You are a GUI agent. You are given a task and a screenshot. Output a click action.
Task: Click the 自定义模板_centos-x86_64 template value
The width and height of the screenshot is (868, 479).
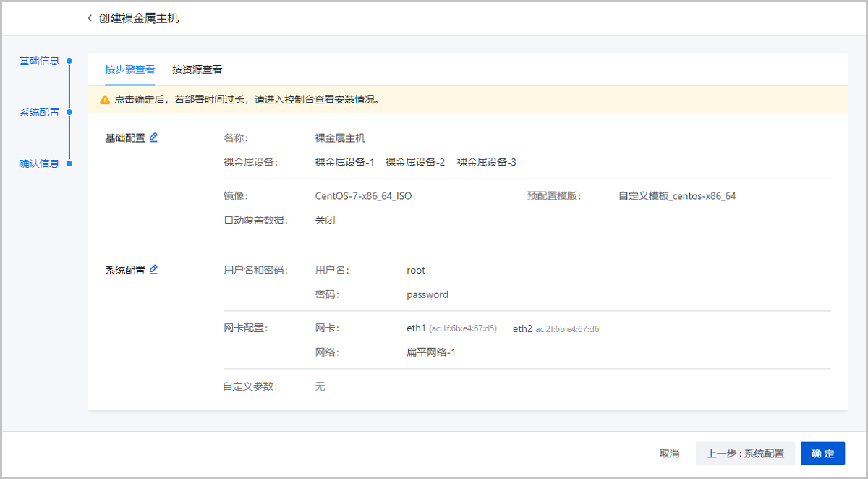[677, 196]
